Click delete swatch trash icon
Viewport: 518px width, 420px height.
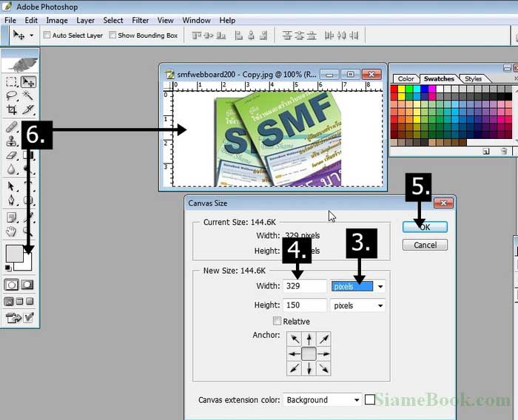tap(504, 152)
